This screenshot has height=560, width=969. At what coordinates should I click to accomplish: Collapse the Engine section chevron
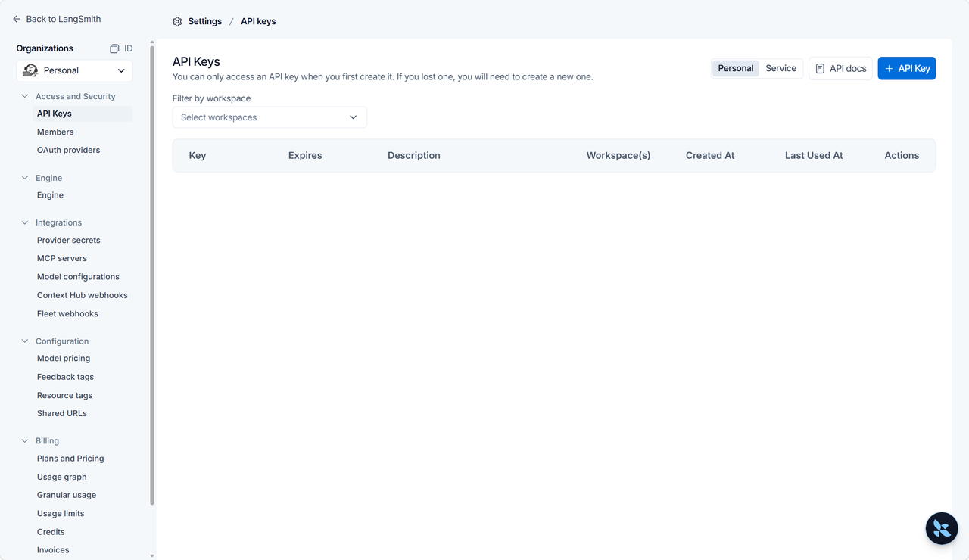coord(25,178)
